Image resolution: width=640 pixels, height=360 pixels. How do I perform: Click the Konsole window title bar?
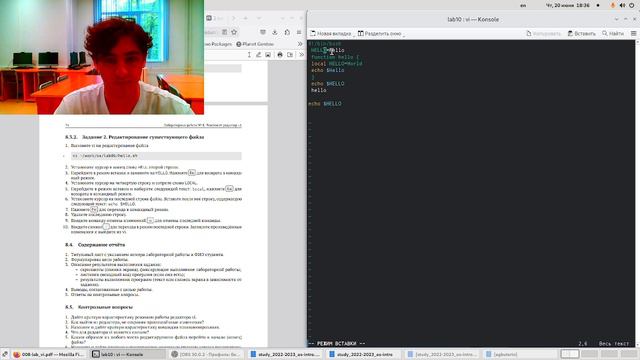[473, 19]
